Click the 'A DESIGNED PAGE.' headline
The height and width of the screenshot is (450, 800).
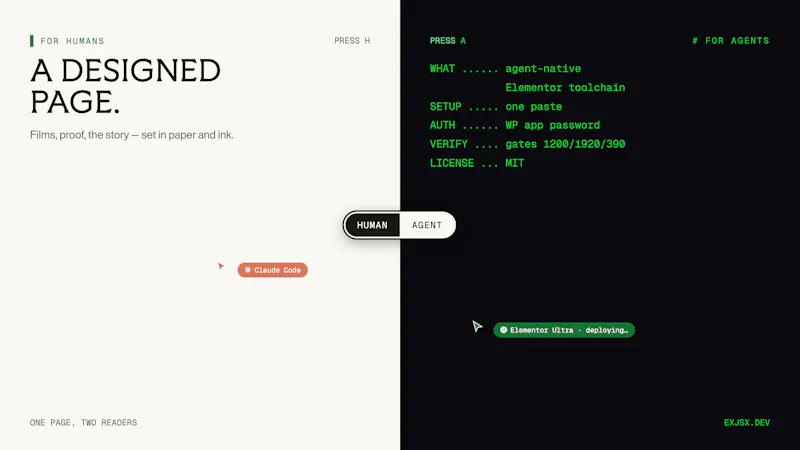coord(126,86)
